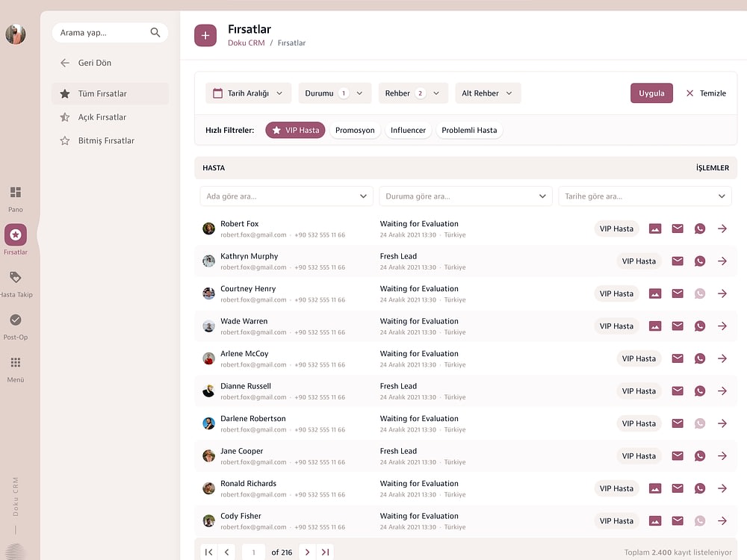Click the Uygula button
This screenshot has height=560, width=747.
tap(651, 93)
